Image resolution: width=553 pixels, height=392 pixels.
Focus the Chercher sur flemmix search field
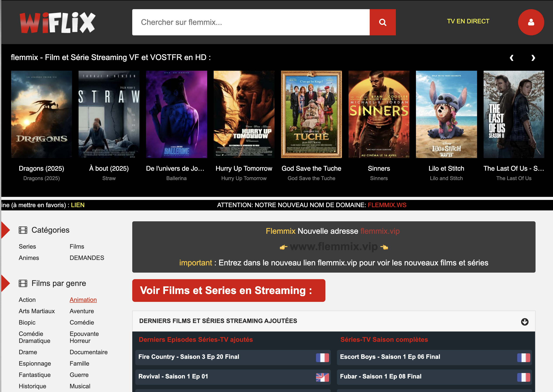pos(251,22)
